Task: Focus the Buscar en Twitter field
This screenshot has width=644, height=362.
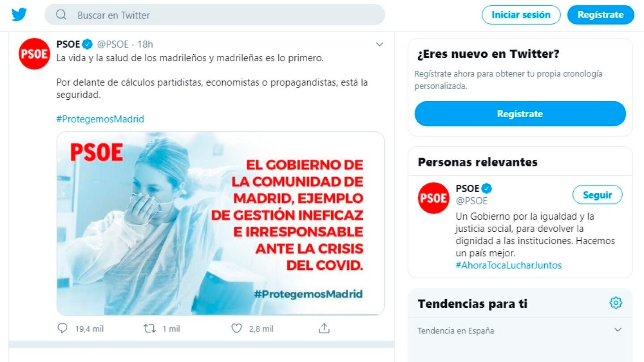Action: (215, 15)
